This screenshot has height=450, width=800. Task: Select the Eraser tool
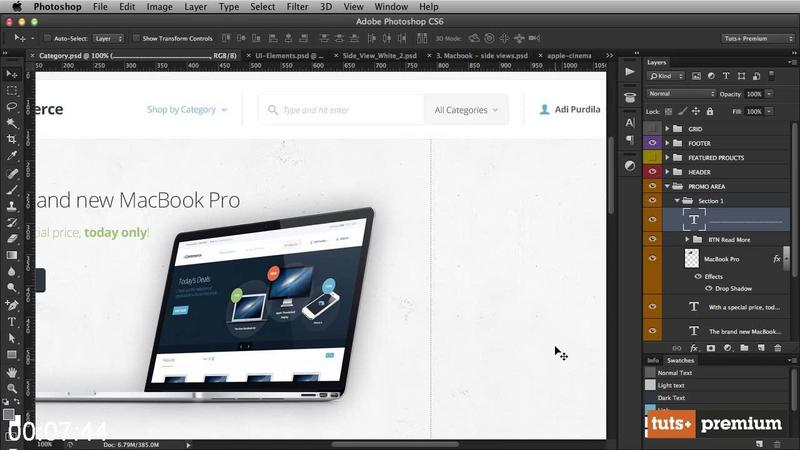coord(11,239)
